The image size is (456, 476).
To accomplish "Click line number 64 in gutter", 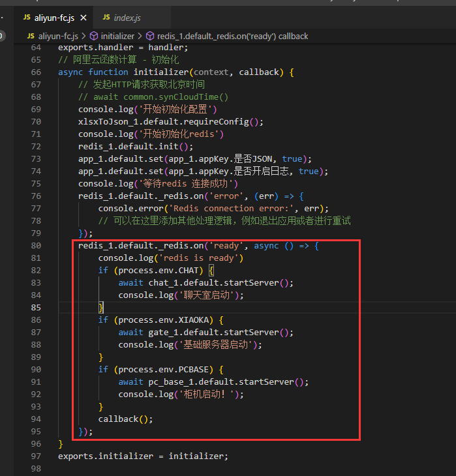I will click(36, 48).
